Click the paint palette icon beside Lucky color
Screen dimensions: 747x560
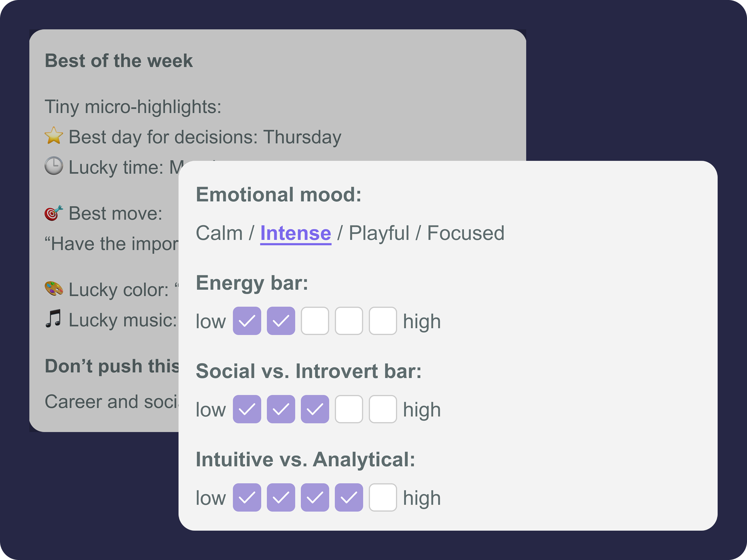[x=54, y=289]
